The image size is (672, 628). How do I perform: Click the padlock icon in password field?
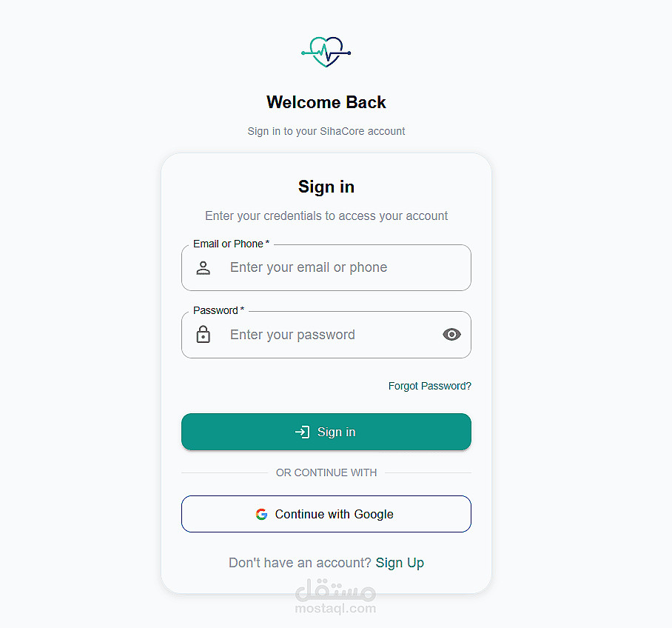(x=203, y=334)
